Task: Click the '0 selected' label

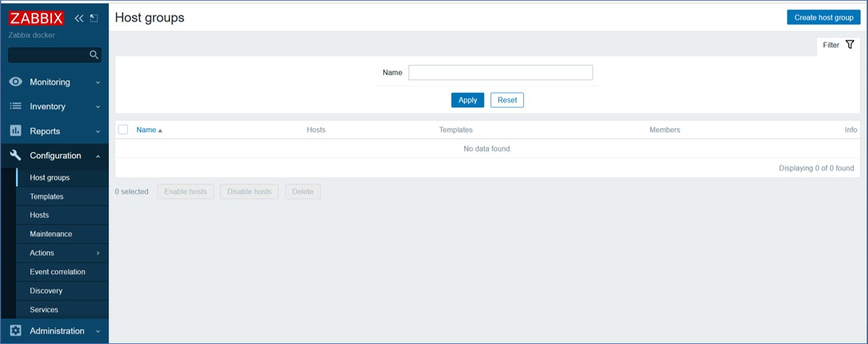Action: tap(131, 192)
